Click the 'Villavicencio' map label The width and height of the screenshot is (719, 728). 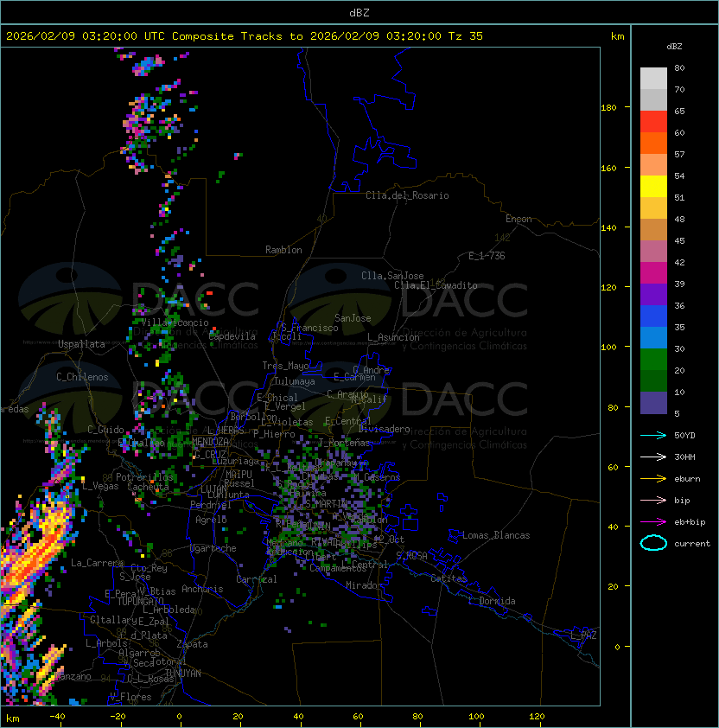coord(175,322)
